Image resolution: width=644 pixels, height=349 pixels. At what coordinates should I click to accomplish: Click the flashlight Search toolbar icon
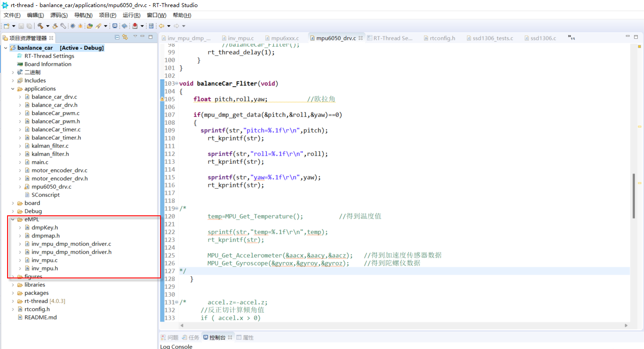tap(98, 26)
